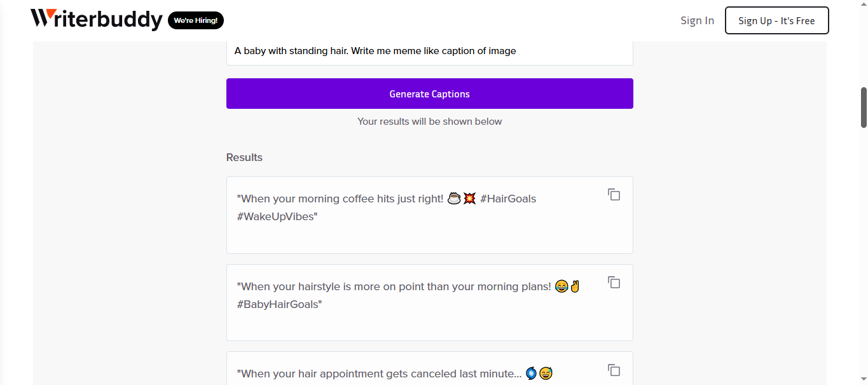The image size is (868, 385).
Task: Open the Sign In link
Action: coord(697,20)
